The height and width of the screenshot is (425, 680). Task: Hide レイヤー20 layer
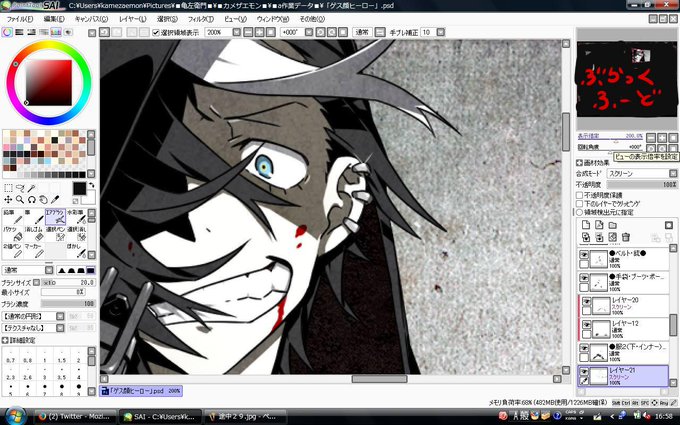[x=586, y=301]
